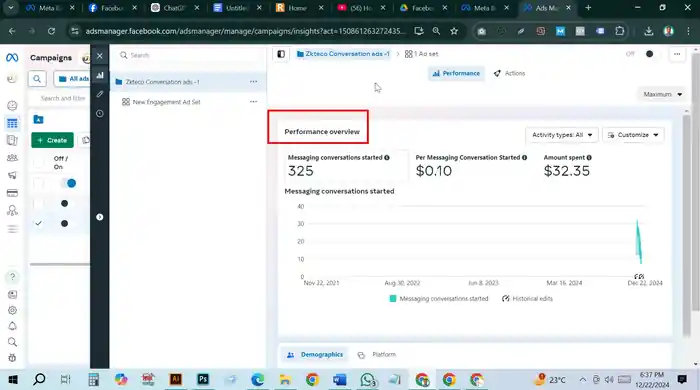Open the options menu for New Engagement Ad Set

coord(253,102)
